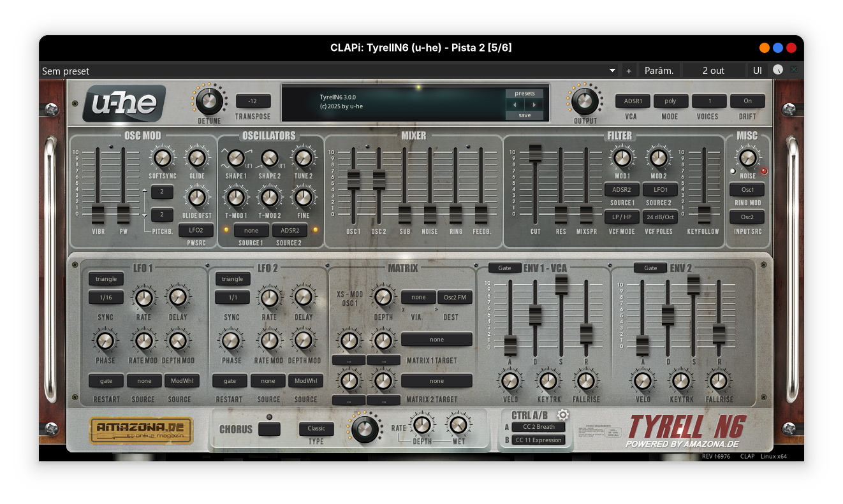The height and width of the screenshot is (504, 843).
Task: Click the UI button in host bar
Action: click(x=757, y=71)
